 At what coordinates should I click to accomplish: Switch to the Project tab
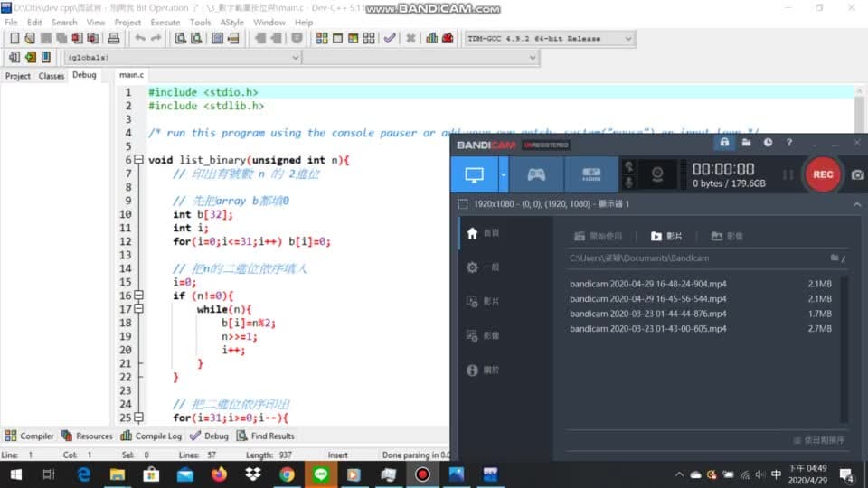18,76
